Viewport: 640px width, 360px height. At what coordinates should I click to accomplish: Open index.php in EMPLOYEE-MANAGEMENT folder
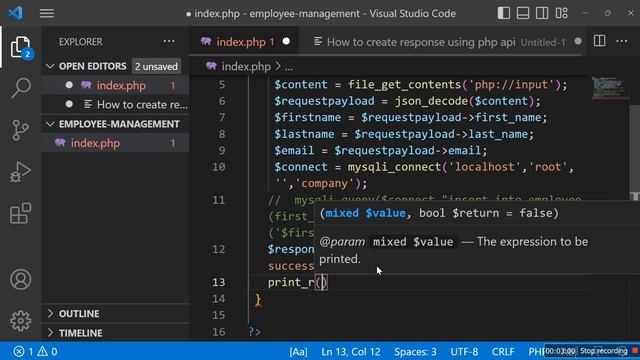pos(116,143)
